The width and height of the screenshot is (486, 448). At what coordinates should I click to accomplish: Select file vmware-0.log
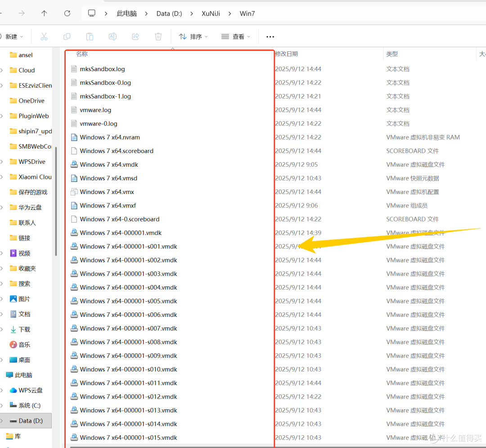click(99, 123)
